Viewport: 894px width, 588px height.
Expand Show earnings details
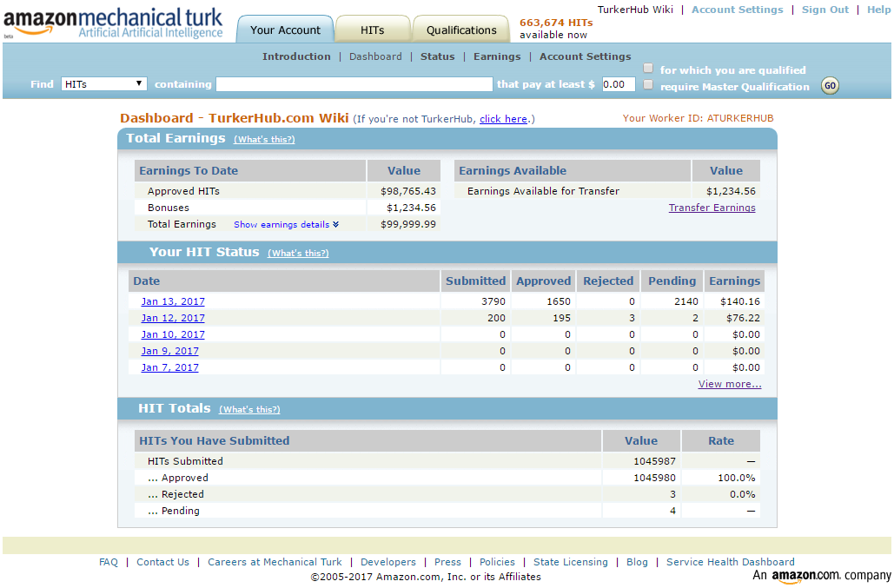pos(286,224)
